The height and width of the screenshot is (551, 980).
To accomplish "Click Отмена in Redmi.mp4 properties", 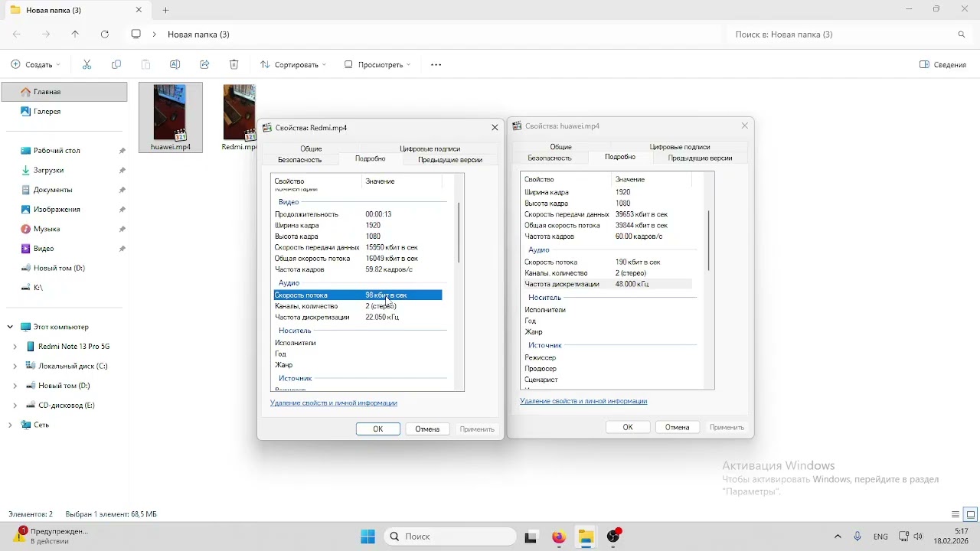I will pos(427,429).
